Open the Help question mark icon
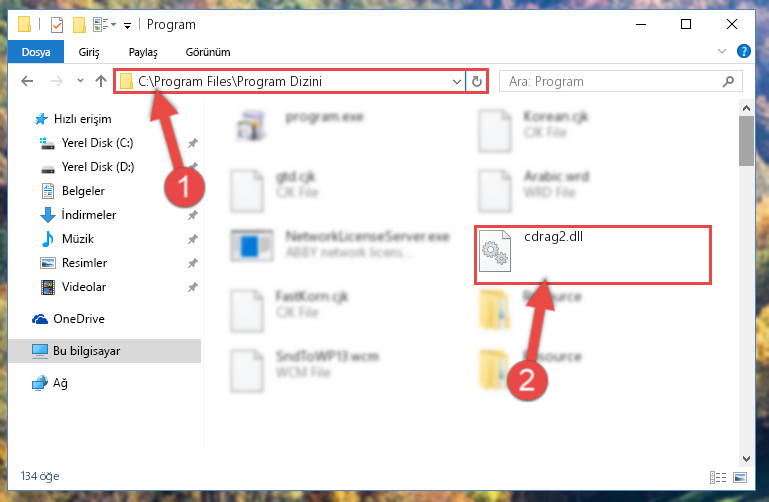 point(743,51)
